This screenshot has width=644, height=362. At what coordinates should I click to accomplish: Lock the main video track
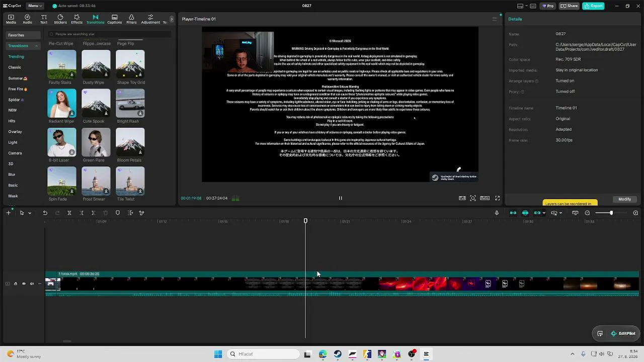[x=16, y=284]
